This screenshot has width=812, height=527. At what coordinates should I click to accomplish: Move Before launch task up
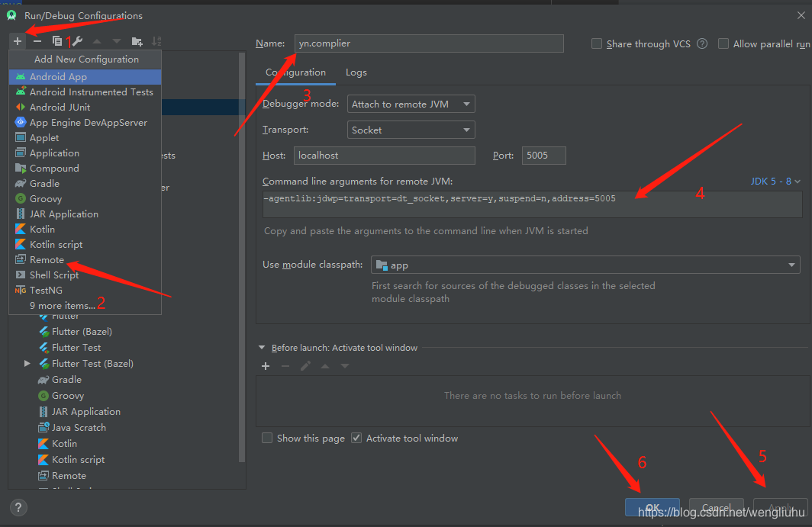coord(325,366)
